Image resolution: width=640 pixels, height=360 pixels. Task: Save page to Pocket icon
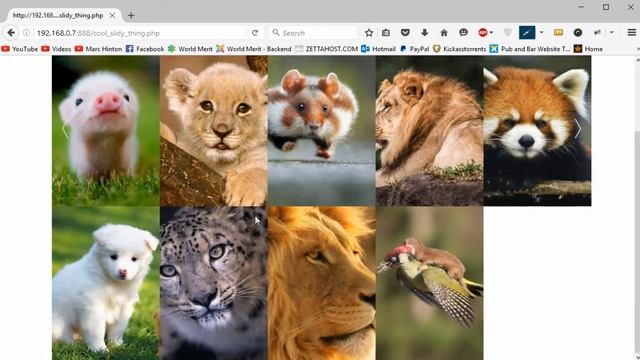point(405,33)
